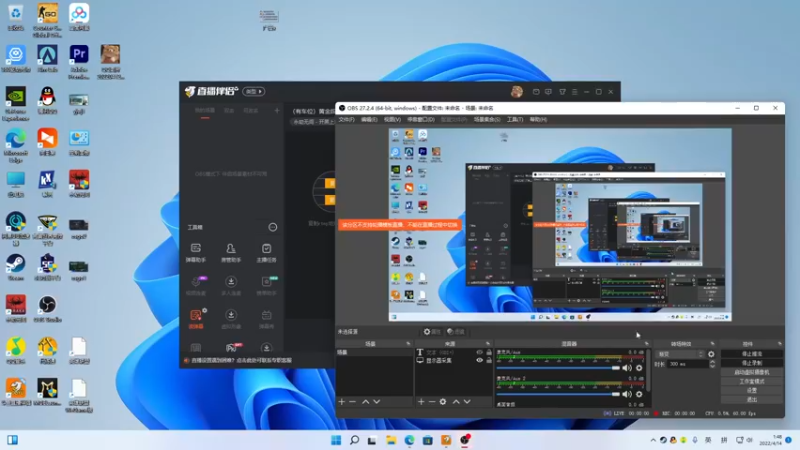The image size is (800, 450).
Task: Expand the transition type dropdown
Action: pos(680,354)
